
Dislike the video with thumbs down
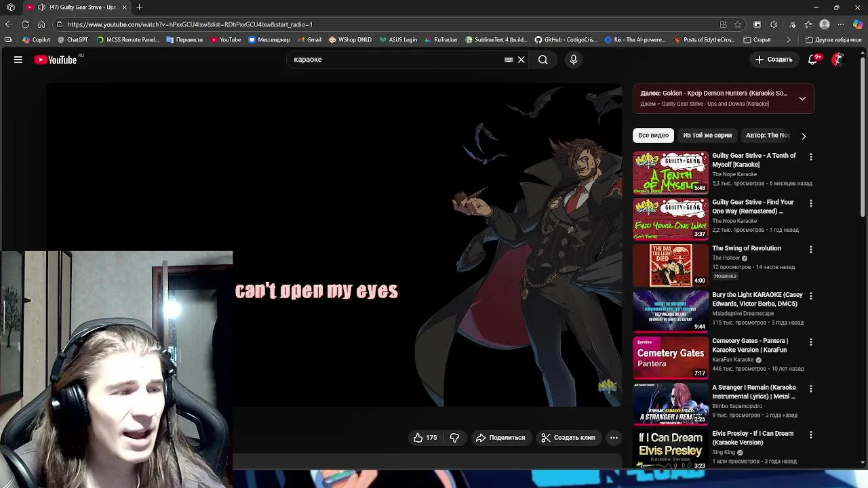454,438
